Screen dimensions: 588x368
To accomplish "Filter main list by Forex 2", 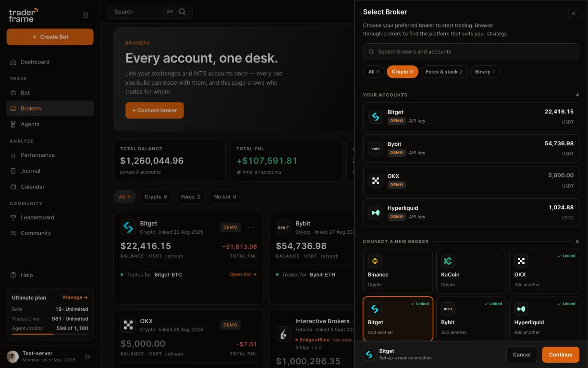I will pos(191,197).
